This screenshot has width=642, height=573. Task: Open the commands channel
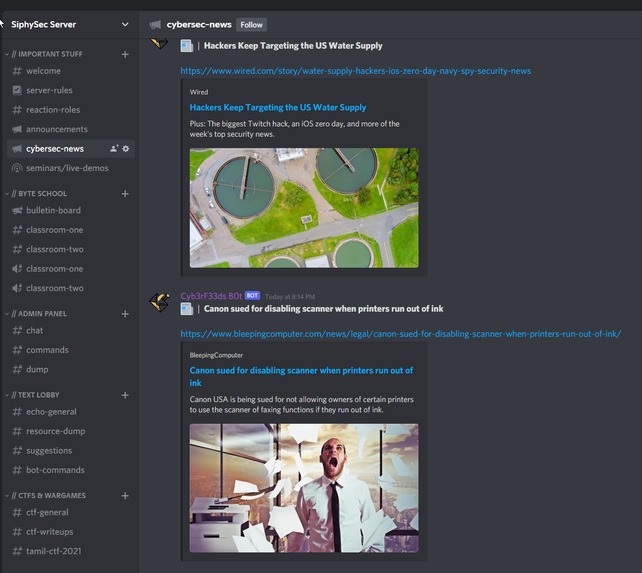[x=70, y=350]
